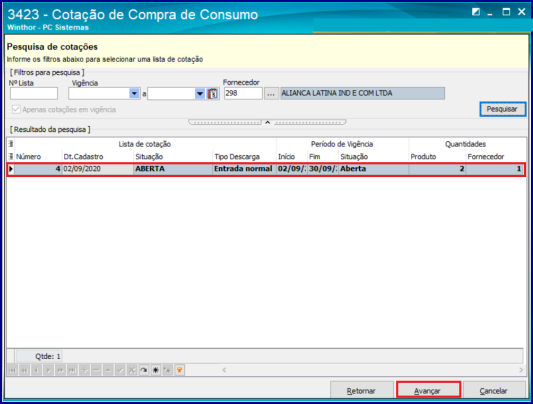Click the Retornar button

coord(361,391)
